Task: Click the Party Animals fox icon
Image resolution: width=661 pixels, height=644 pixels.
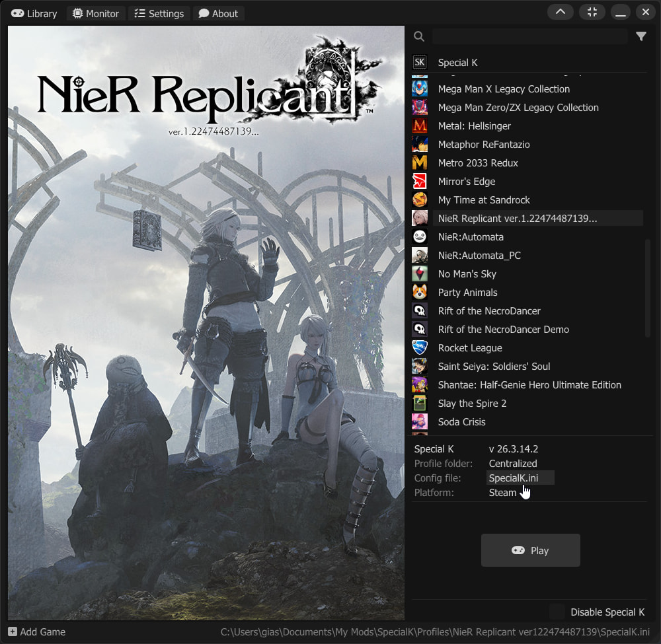Action: pos(420,293)
